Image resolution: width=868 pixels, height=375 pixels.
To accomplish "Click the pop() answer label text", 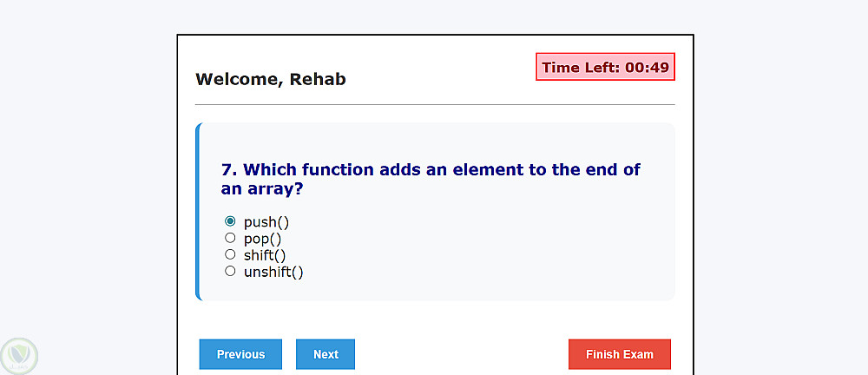I will [262, 239].
